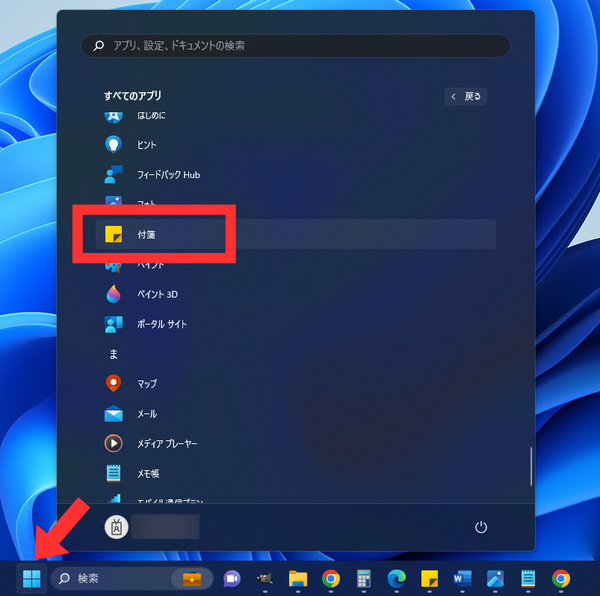Click the ま letter index header
This screenshot has width=600, height=596.
point(114,354)
